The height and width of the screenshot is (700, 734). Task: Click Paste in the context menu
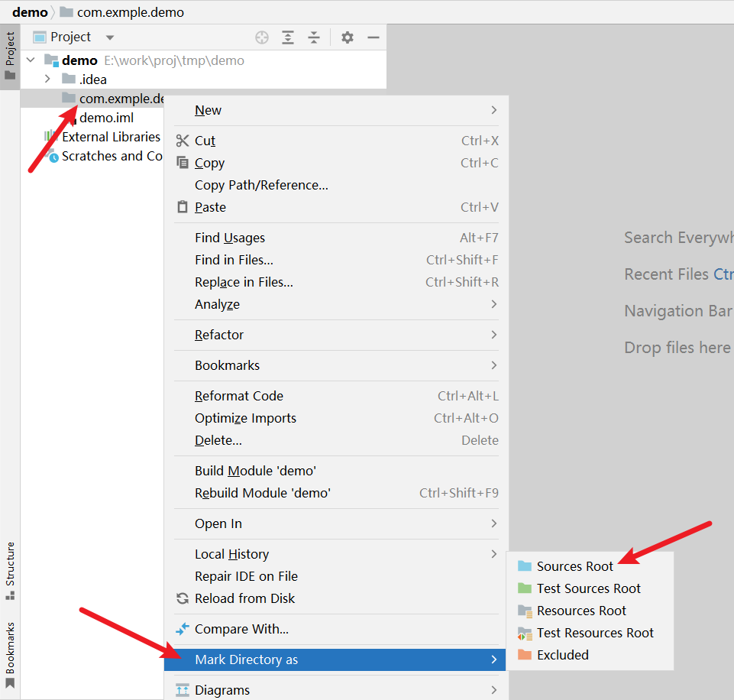(336, 207)
